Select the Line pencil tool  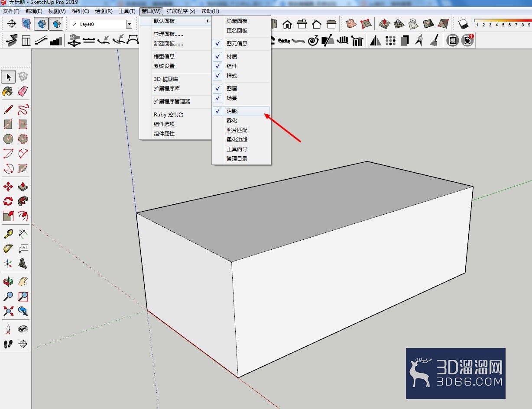[8, 109]
